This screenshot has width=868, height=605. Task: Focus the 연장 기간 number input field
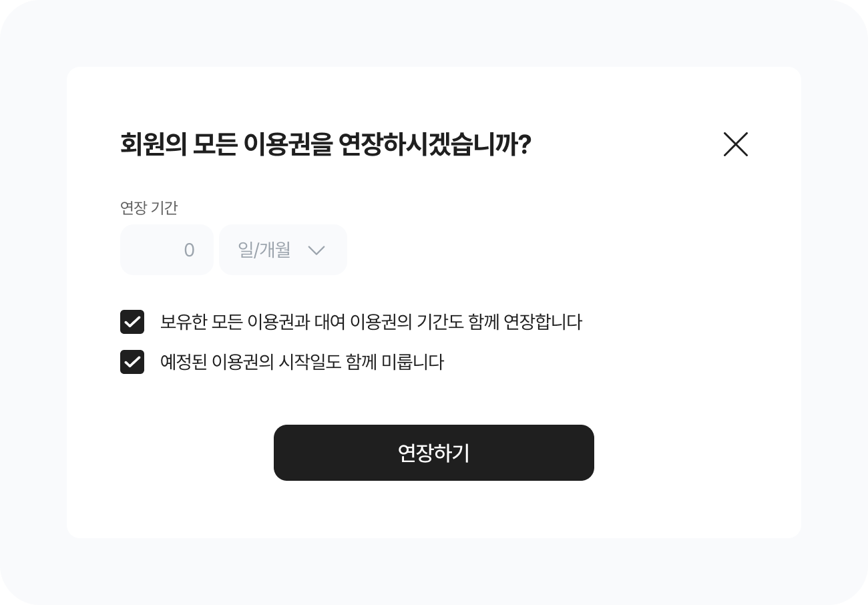click(x=167, y=250)
